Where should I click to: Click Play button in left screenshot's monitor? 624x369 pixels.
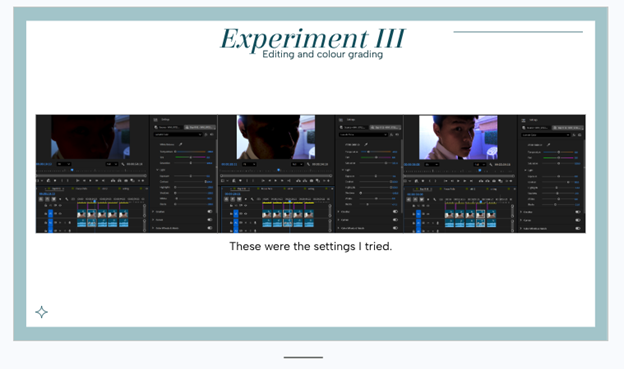click(90, 181)
